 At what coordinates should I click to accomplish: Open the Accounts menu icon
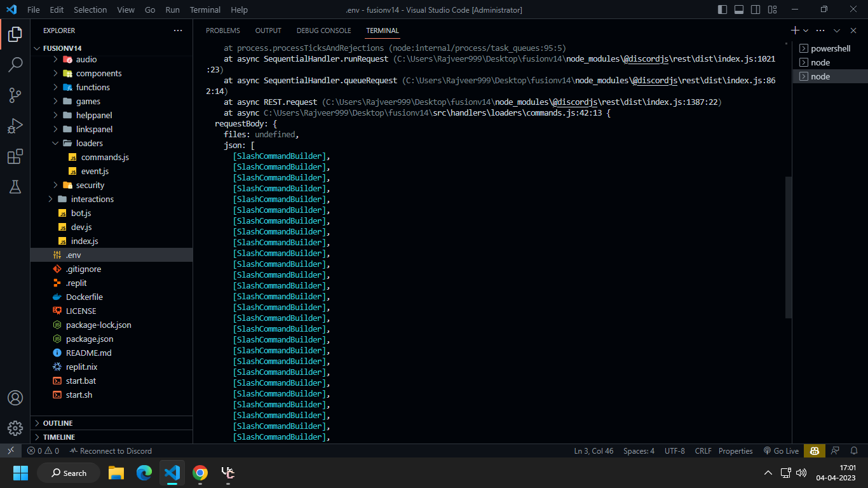point(15,398)
